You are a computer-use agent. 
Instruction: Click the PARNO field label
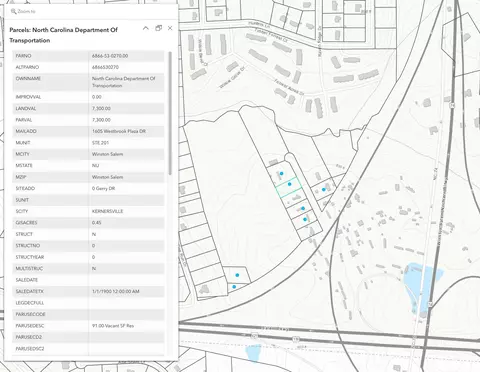tap(23, 56)
